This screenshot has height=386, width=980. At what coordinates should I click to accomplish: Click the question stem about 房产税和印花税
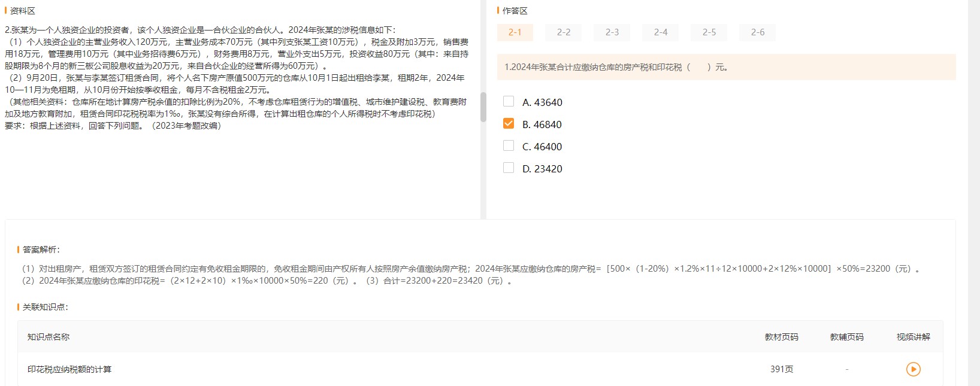(616, 67)
